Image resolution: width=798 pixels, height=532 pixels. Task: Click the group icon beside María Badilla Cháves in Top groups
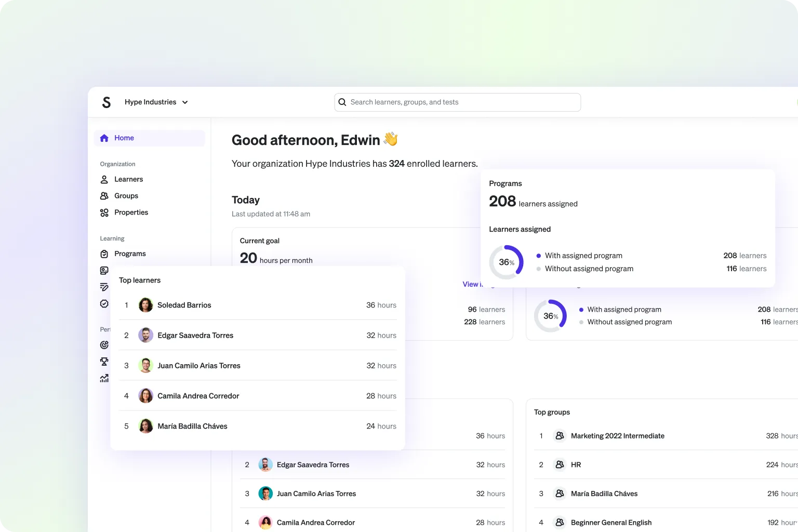(x=560, y=494)
